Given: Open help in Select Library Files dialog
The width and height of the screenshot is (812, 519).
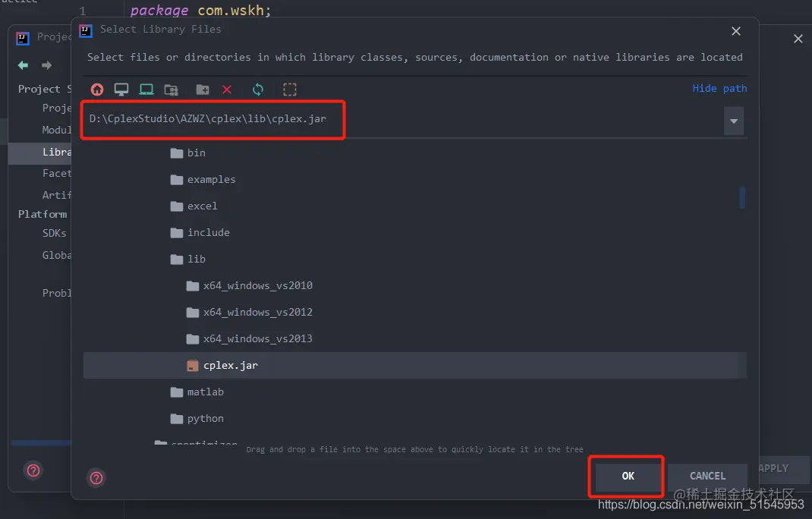Looking at the screenshot, I should pyautogui.click(x=96, y=477).
